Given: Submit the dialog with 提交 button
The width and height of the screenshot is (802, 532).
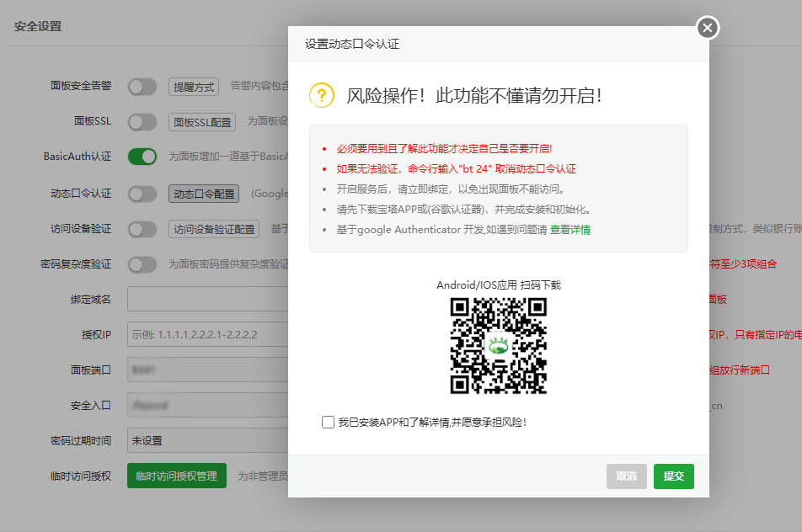Looking at the screenshot, I should pos(674,476).
